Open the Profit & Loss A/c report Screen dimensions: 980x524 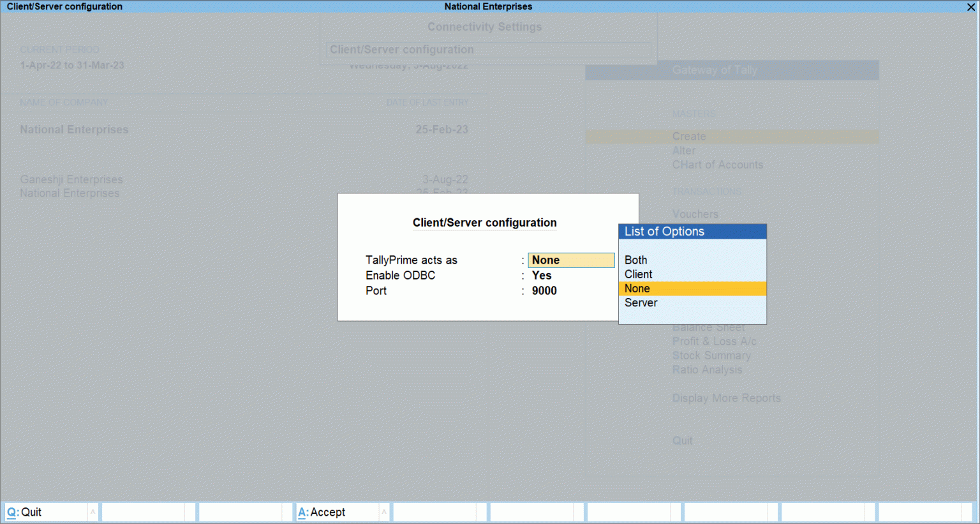(x=714, y=341)
